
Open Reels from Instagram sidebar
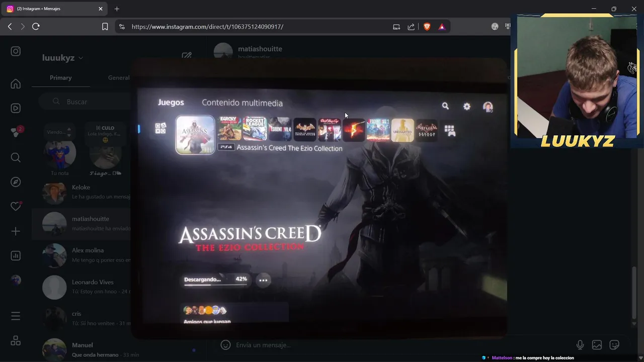(16, 108)
